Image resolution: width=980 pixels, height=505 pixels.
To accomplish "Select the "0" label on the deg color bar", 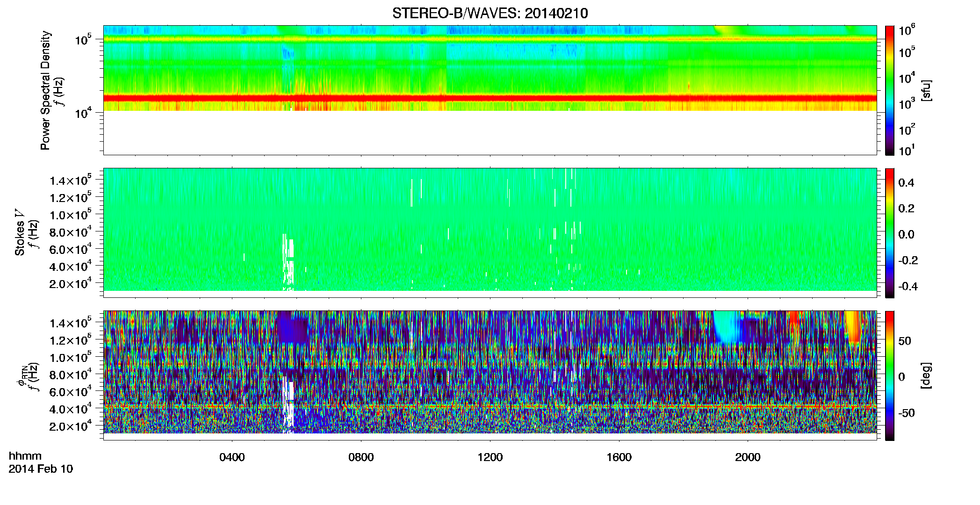I will [x=902, y=376].
